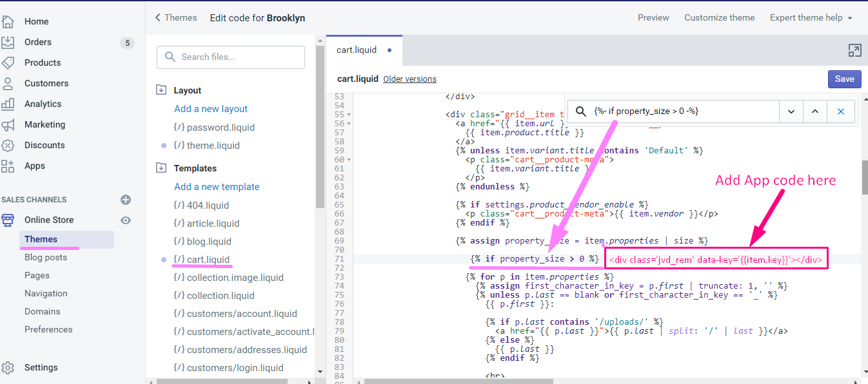This screenshot has height=384, width=868.
Task: Click the Products tag icon
Action: click(x=8, y=62)
